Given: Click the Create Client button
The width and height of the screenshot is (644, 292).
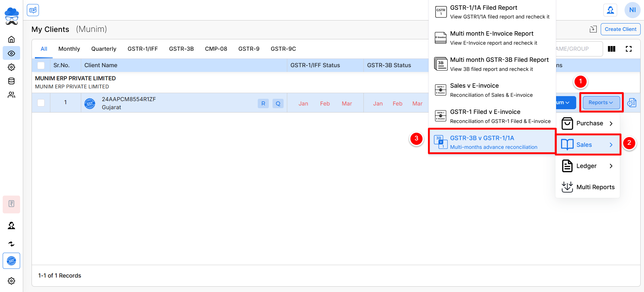Looking at the screenshot, I should point(620,29).
